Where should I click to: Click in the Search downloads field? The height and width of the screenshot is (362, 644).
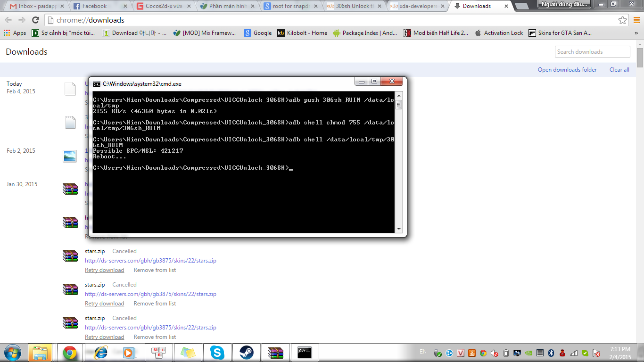point(592,52)
